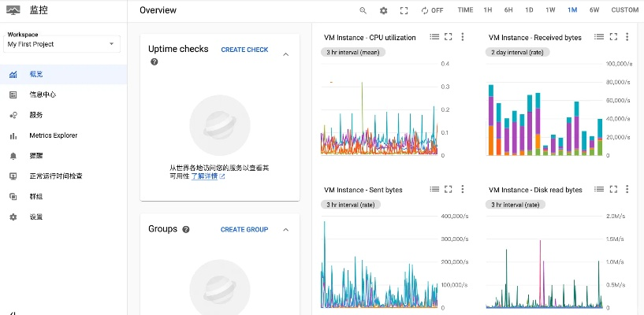Click the 服务 services icon in sidebar
Viewport: 644px width, 315px height.
[x=13, y=115]
